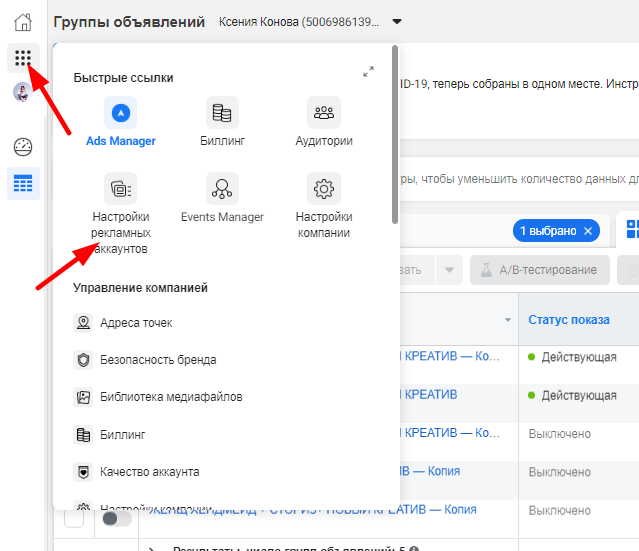Screen dimensions: 639x551
Task: Select the campaigns table icon in sidebar
Action: coord(23,183)
